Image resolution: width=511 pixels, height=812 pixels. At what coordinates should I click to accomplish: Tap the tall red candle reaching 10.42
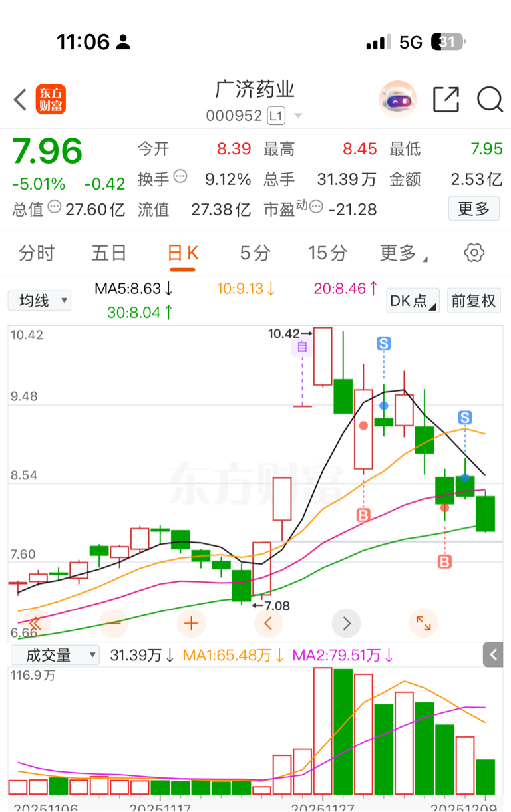coord(323,356)
